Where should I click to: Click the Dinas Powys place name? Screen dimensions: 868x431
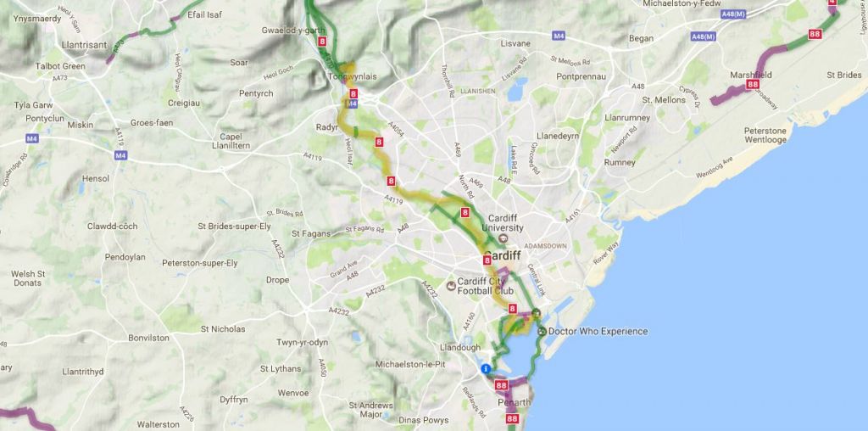424,420
